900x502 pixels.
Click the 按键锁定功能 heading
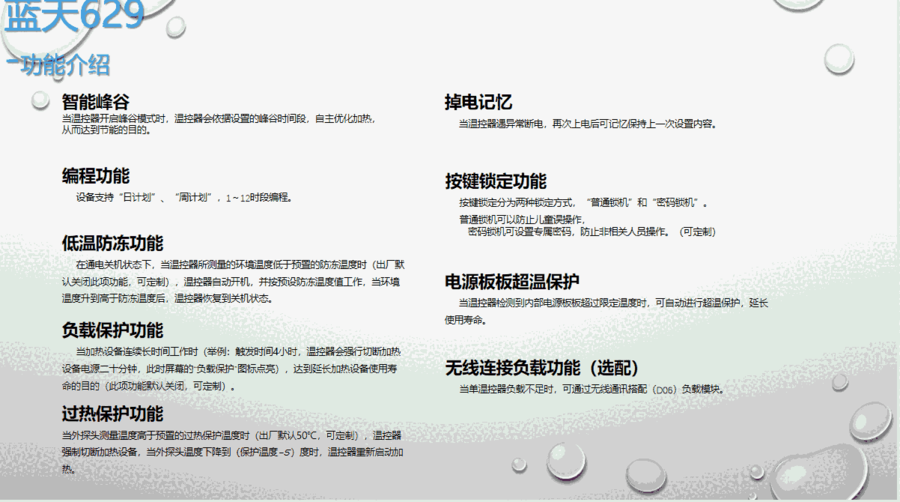click(x=495, y=182)
